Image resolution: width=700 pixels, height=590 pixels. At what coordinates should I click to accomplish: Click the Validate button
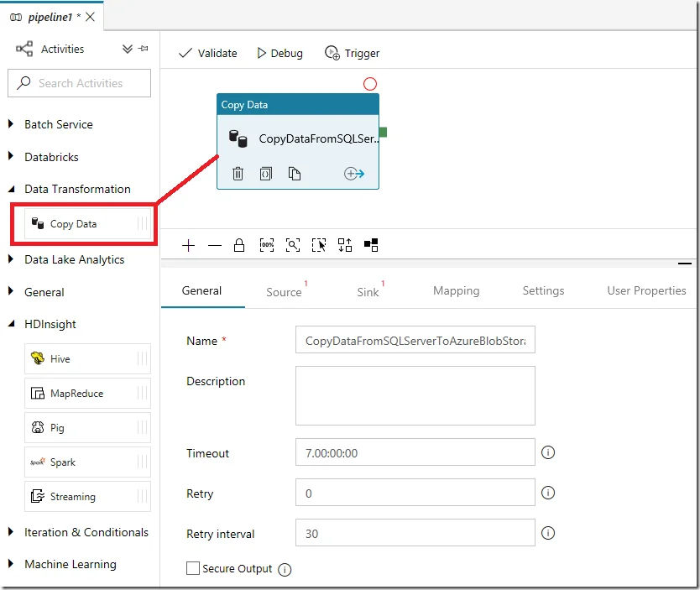[208, 53]
